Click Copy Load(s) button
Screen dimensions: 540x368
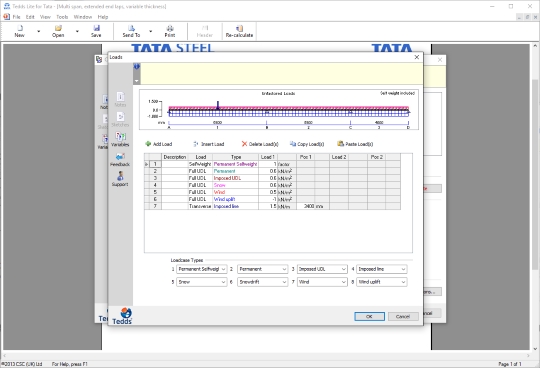coord(307,144)
